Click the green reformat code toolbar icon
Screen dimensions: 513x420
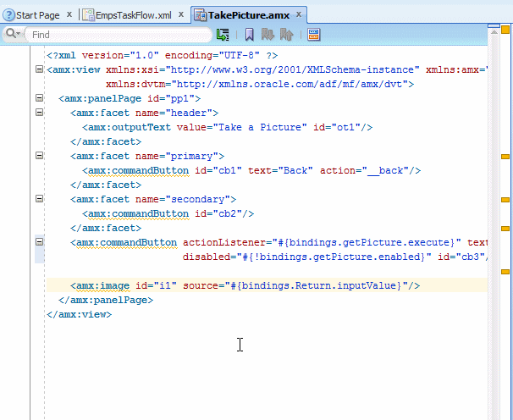coord(223,35)
